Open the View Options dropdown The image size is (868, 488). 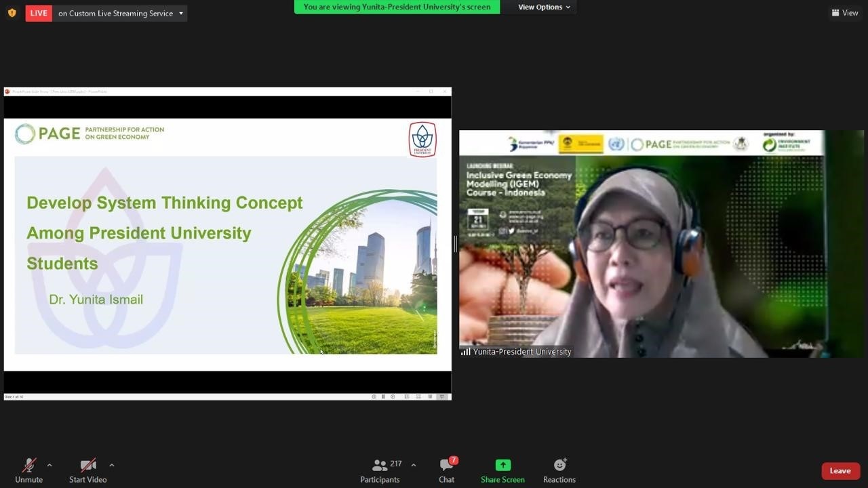(544, 7)
